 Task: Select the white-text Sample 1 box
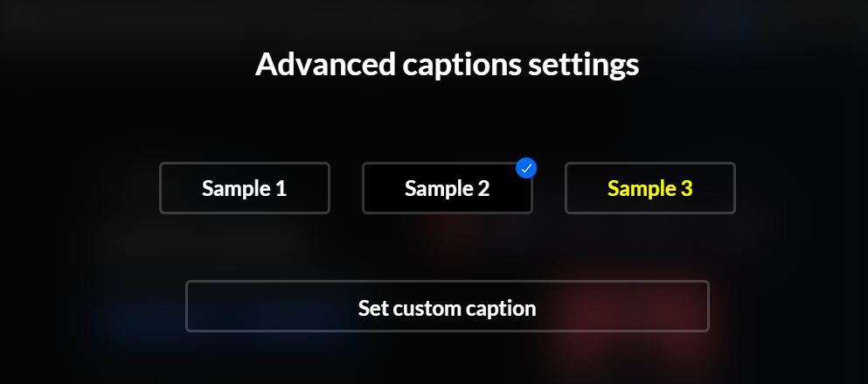[x=245, y=188]
